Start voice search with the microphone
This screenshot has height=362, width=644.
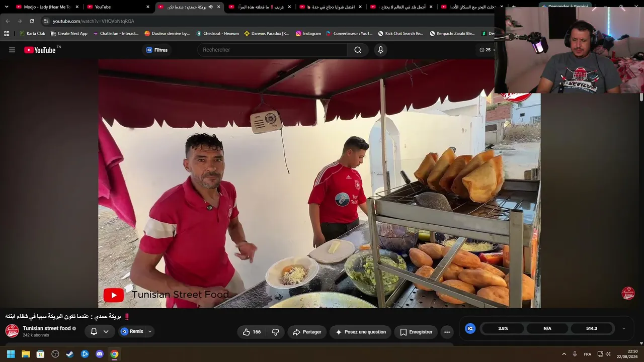tap(380, 50)
